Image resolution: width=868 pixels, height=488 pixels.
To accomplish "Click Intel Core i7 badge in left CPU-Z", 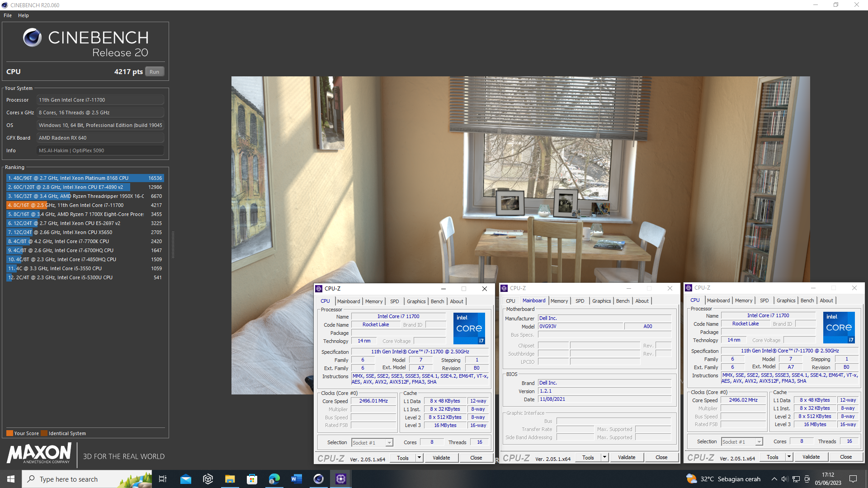I will pos(469,328).
